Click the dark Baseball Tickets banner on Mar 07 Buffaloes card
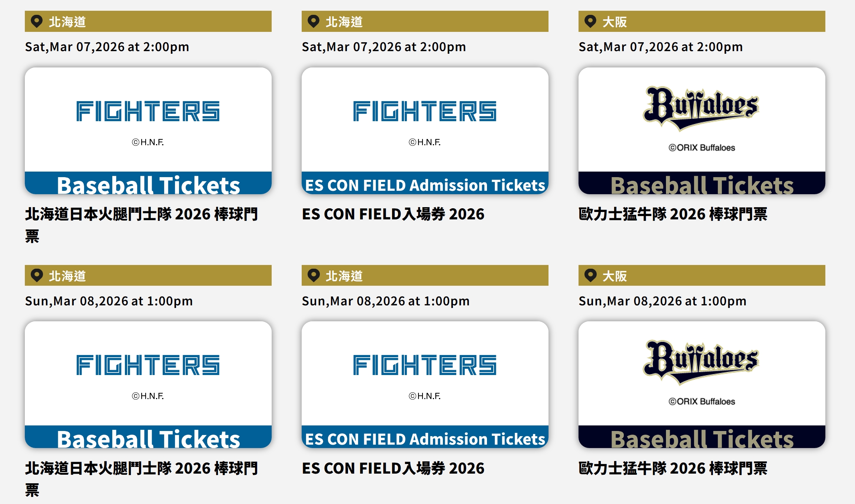The width and height of the screenshot is (855, 504). 702,185
